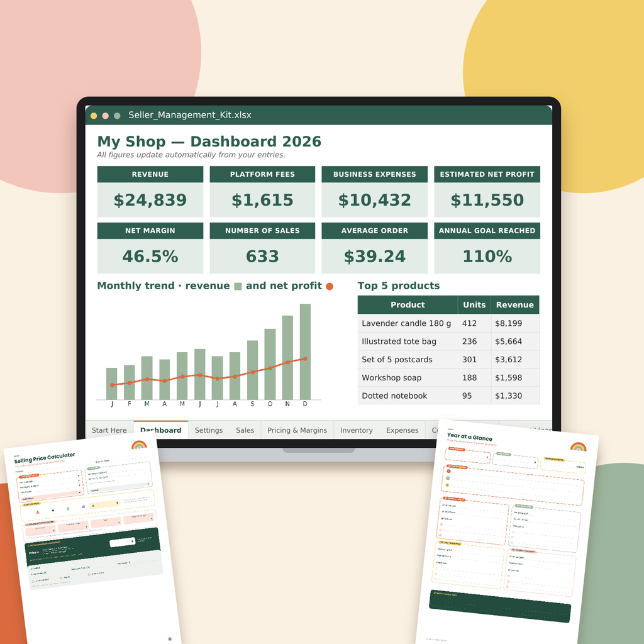Click the NUMBER OF SALES card header

coord(262,230)
